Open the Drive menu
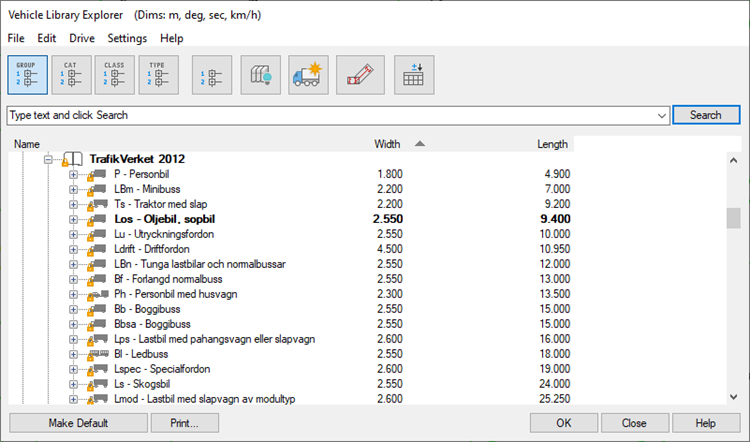Viewport: 750px width, 442px height. point(82,38)
